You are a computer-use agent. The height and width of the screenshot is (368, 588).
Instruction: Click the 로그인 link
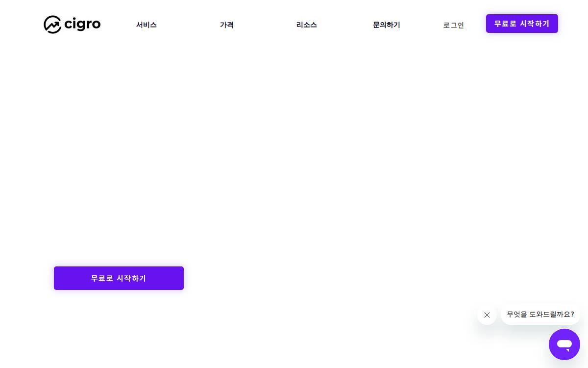coord(454,25)
